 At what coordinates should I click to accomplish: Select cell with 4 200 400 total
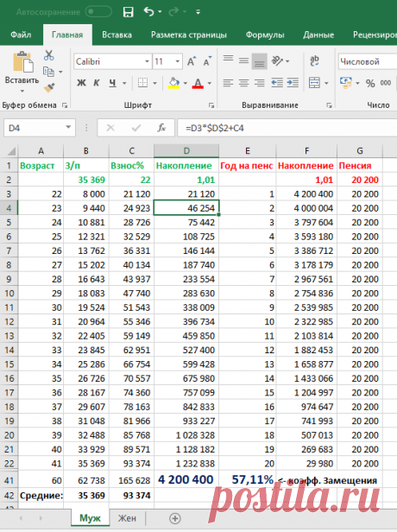tap(186, 480)
